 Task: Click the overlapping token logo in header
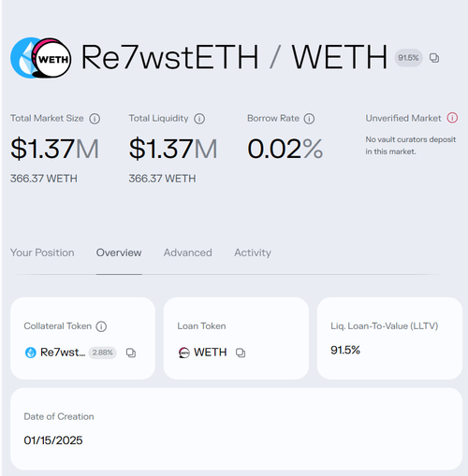tap(41, 58)
